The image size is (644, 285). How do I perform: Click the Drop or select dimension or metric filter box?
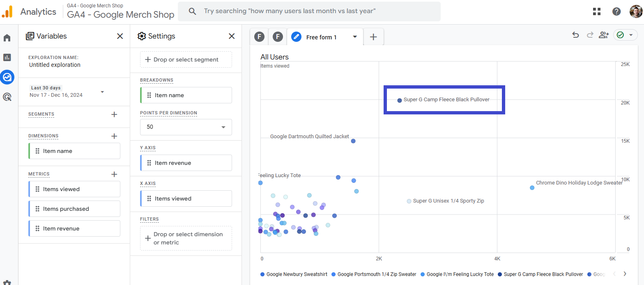coord(186,238)
